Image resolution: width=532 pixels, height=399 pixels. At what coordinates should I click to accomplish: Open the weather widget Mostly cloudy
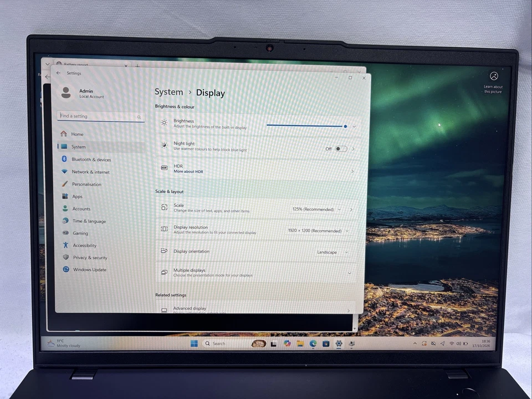click(64, 344)
